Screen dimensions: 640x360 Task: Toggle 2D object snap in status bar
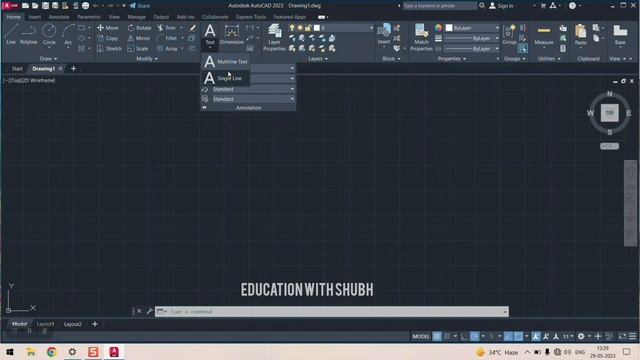click(x=518, y=336)
